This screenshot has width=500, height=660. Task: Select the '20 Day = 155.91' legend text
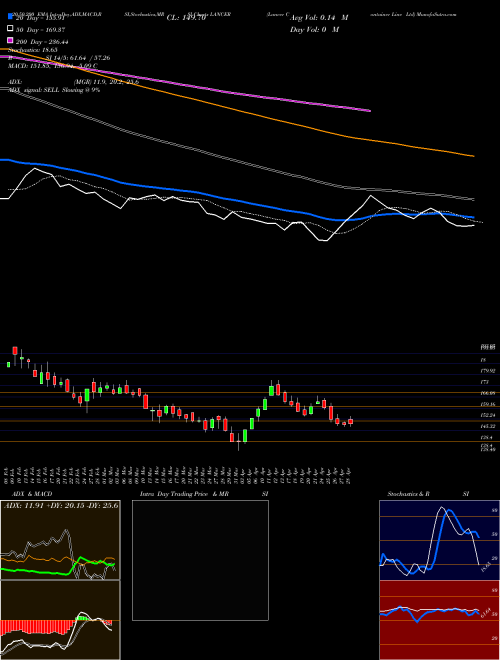(x=40, y=18)
